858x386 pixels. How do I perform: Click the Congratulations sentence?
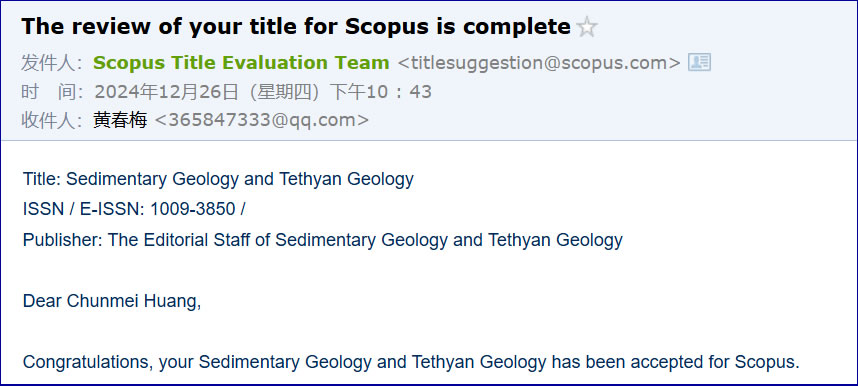point(411,362)
